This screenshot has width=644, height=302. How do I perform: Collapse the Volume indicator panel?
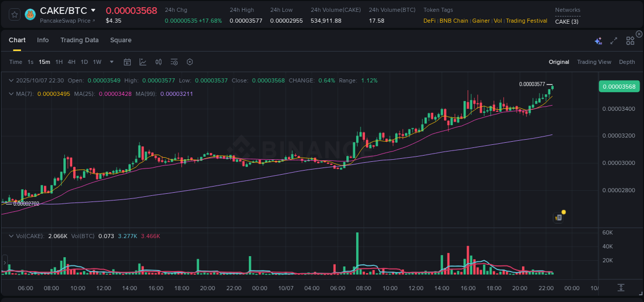[x=11, y=236]
